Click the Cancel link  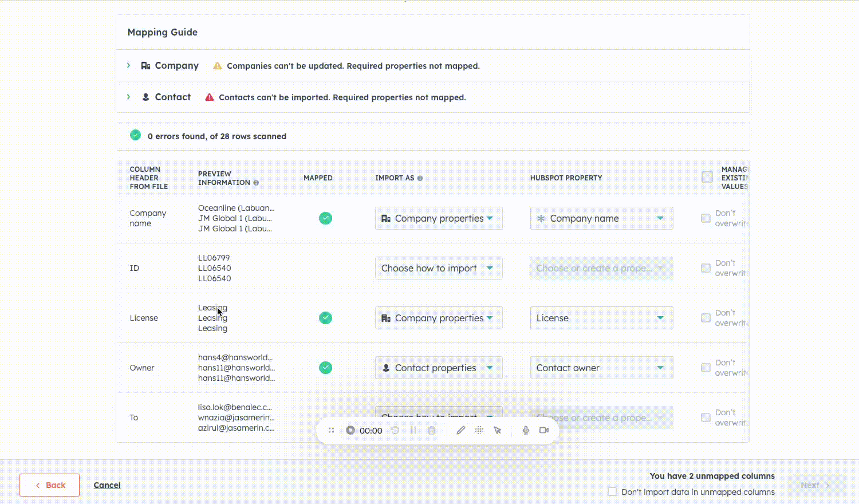pyautogui.click(x=107, y=485)
